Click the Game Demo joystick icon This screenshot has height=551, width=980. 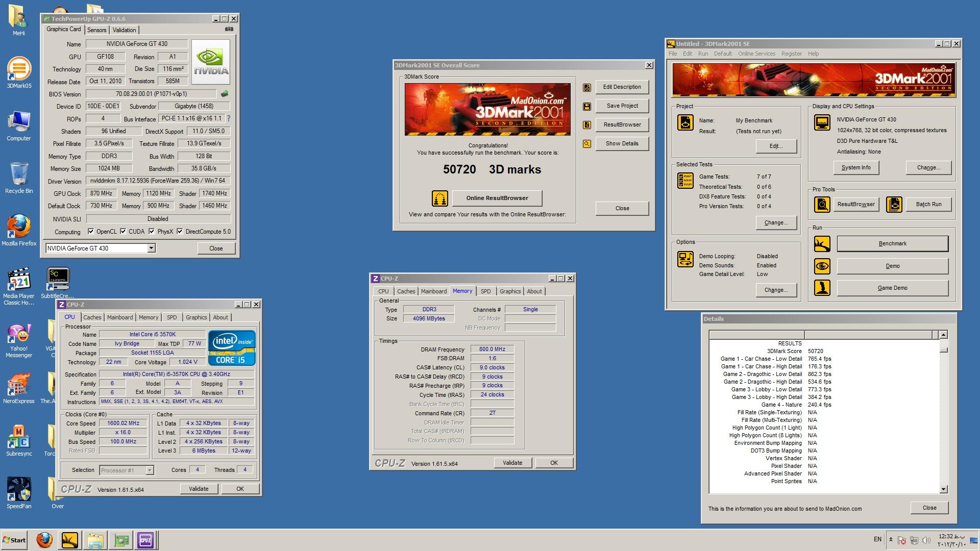[822, 288]
